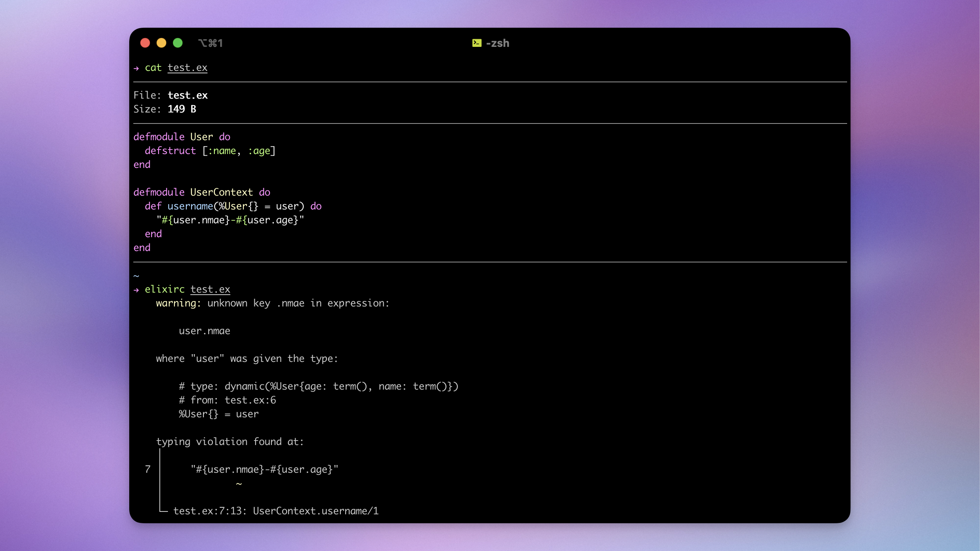Click 'defstruct [:name, :age]' line
This screenshot has width=980, height=551.
pyautogui.click(x=210, y=151)
